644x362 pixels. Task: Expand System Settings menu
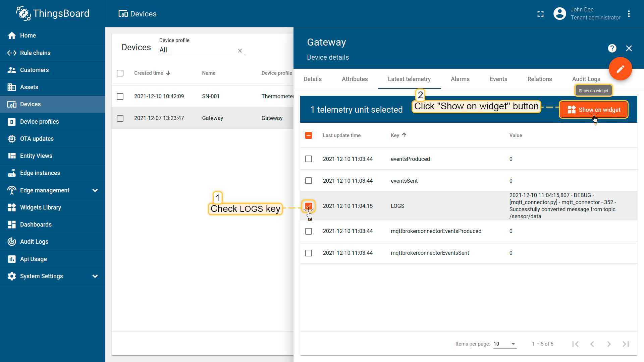click(52, 276)
